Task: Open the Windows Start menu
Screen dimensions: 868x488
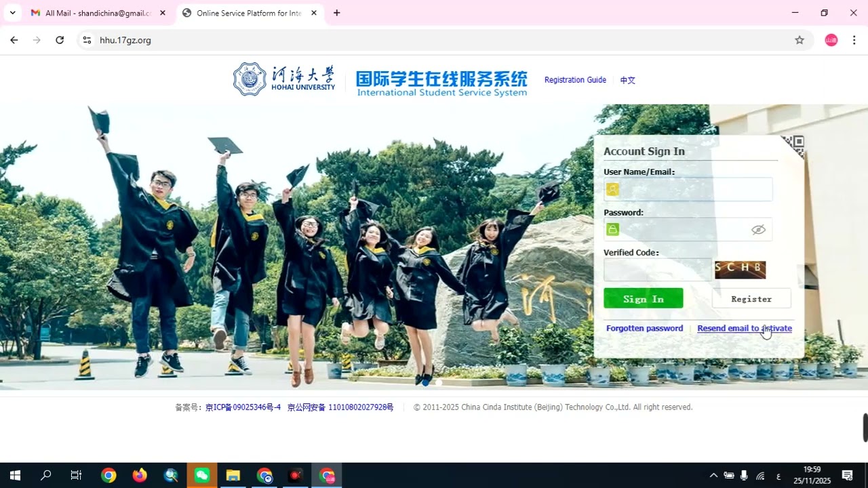Action: point(15,475)
